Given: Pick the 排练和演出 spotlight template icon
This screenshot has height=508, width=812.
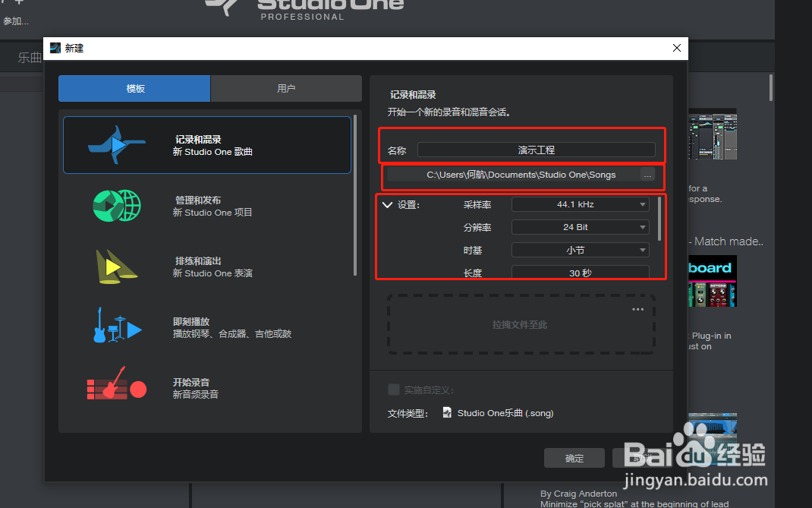Looking at the screenshot, I should click(117, 267).
